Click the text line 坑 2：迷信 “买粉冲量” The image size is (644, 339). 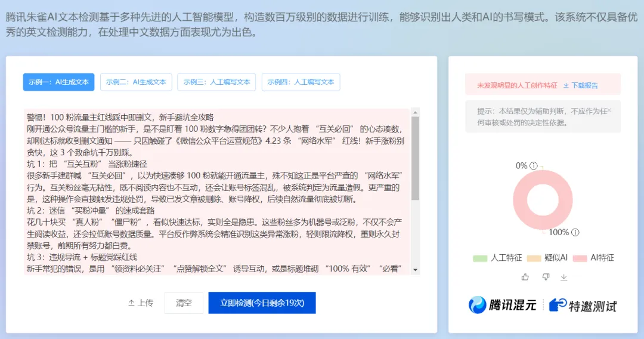pos(91,211)
